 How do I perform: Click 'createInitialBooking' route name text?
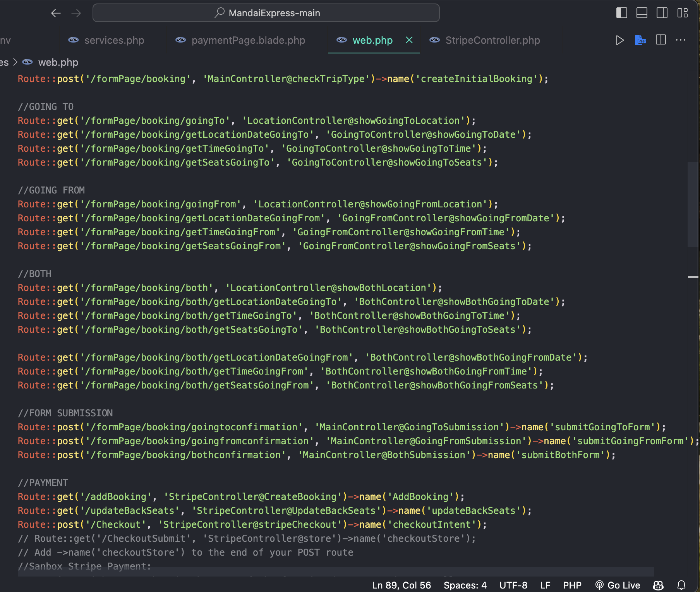(476, 79)
